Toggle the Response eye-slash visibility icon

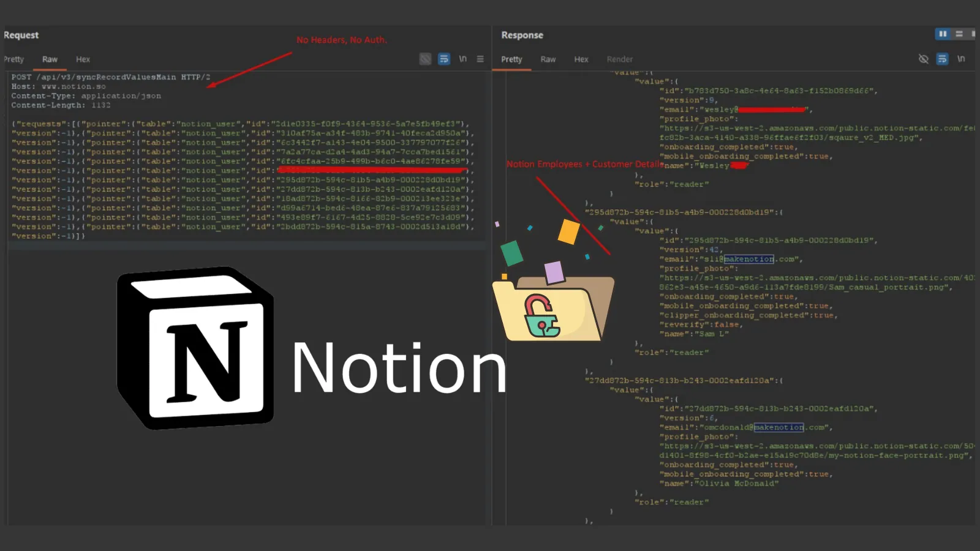(924, 59)
